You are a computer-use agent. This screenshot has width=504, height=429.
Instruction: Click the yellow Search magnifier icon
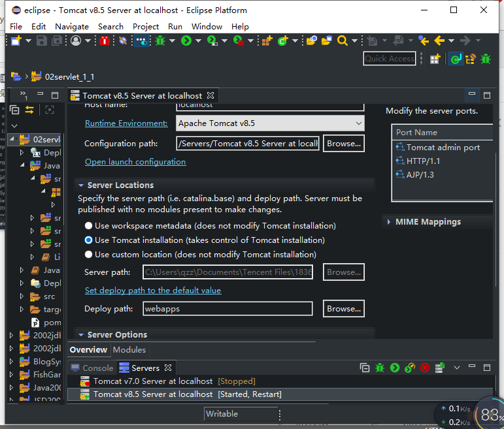point(343,40)
